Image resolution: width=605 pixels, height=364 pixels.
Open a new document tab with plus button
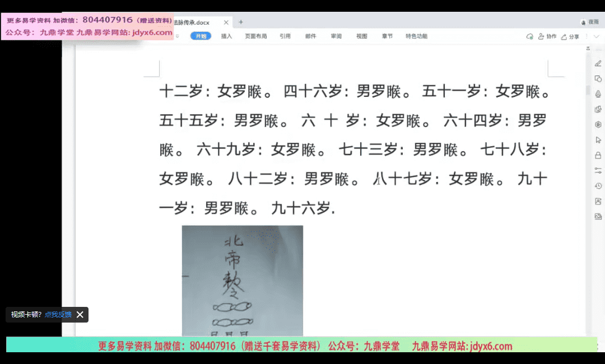pos(241,22)
